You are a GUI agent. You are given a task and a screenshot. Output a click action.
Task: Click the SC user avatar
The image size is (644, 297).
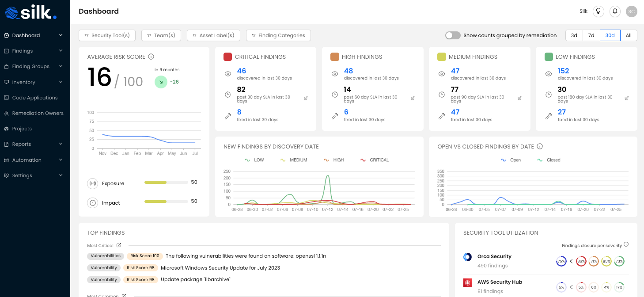click(x=631, y=11)
